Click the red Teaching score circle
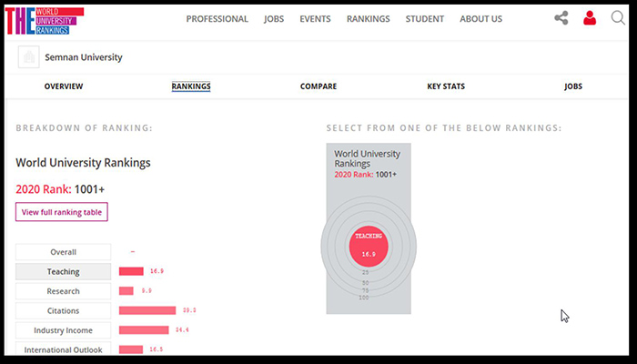 click(369, 247)
